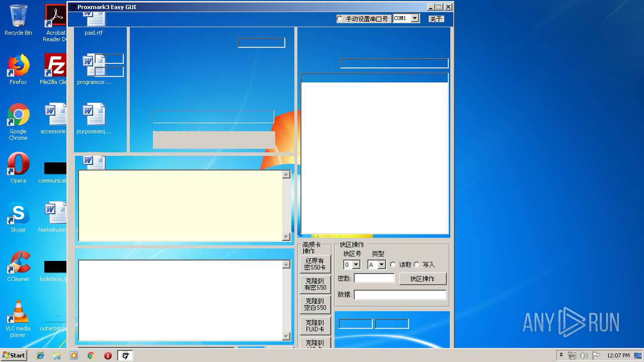Image resolution: width=644 pixels, height=362 pixels.
Task: Open Internet Explorer from the taskbar
Action: tap(40, 355)
